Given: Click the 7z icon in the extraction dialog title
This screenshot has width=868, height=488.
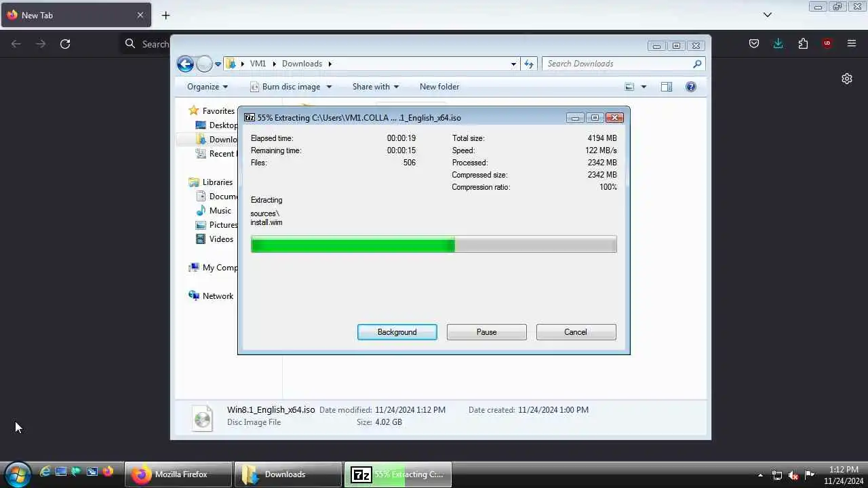Looking at the screenshot, I should (x=250, y=117).
